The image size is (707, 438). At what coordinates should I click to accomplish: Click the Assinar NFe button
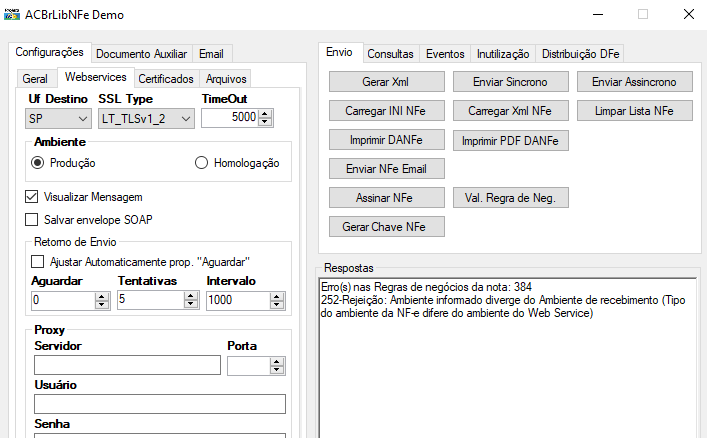[386, 198]
